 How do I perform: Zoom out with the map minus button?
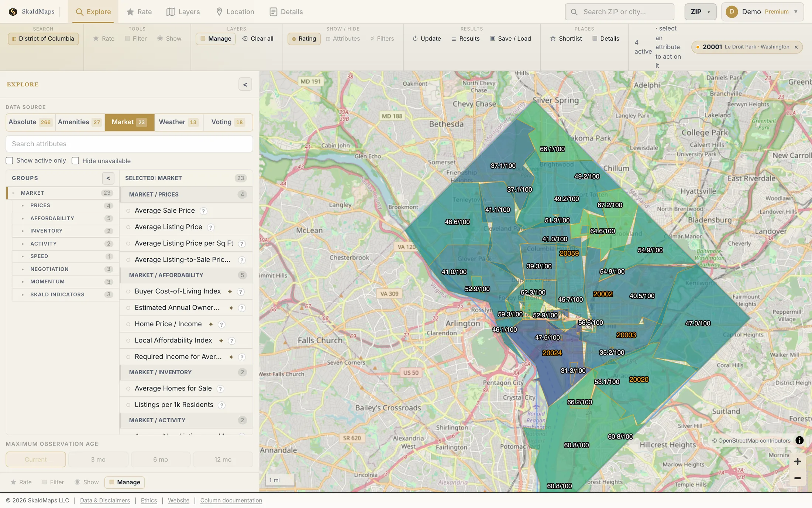(x=797, y=478)
